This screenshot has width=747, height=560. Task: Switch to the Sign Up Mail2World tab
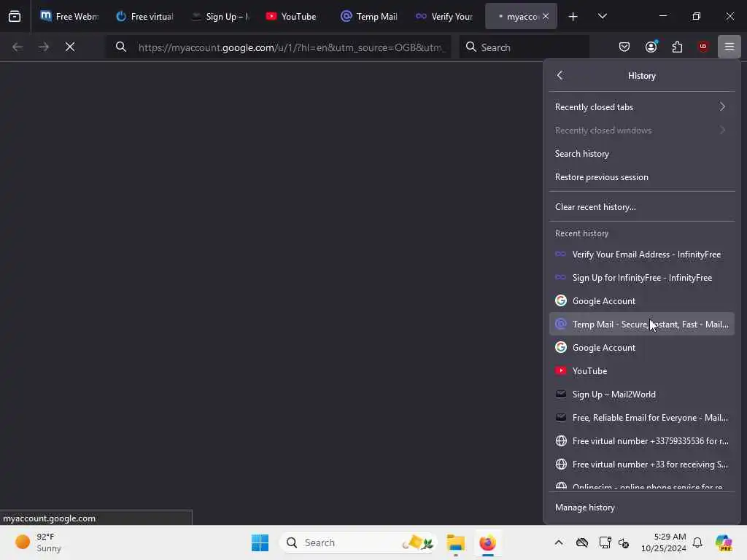[x=220, y=16]
